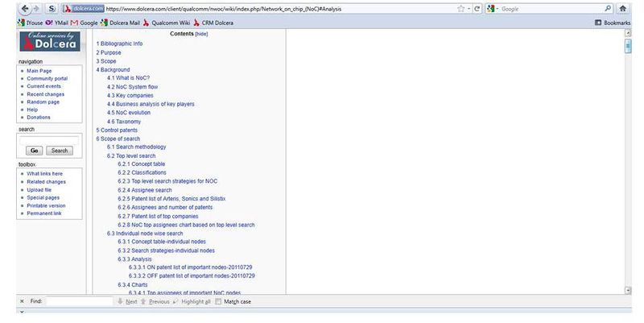Click the page vertical scrollbar down arrow
Viewport: 644px width, 323px height.
coord(627,289)
